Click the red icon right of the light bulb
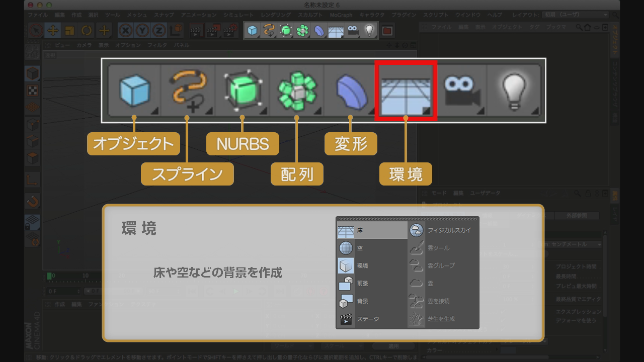The image size is (644, 362). (x=387, y=31)
